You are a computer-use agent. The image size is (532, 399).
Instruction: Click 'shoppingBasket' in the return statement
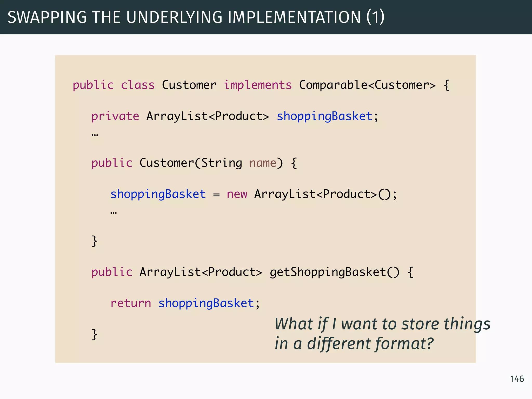206,303
